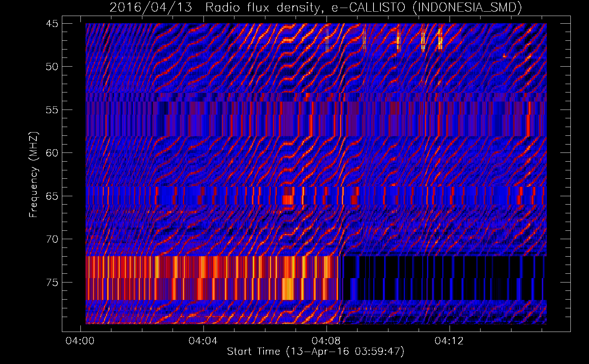Click the 75 frequency tick label
The width and height of the screenshot is (589, 364).
pyautogui.click(x=52, y=282)
